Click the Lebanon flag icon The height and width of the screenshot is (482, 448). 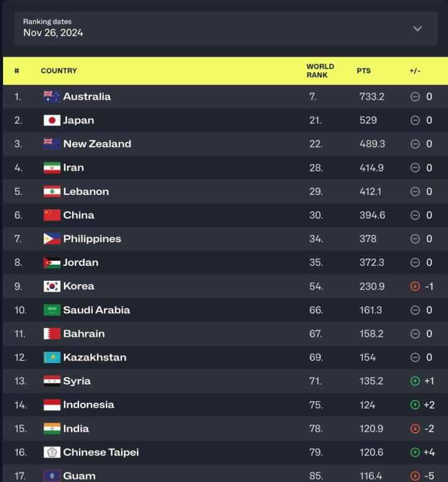click(x=52, y=191)
